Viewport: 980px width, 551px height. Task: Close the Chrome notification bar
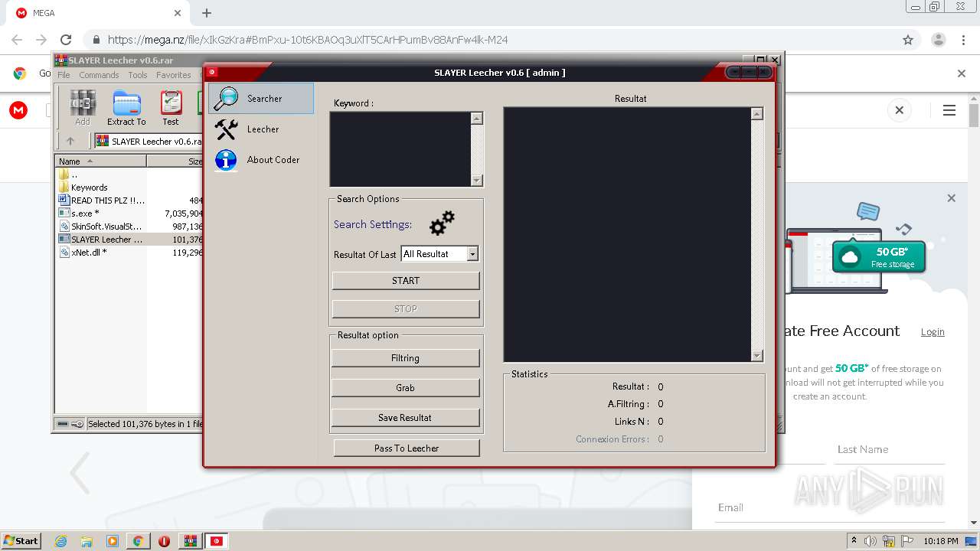click(962, 73)
